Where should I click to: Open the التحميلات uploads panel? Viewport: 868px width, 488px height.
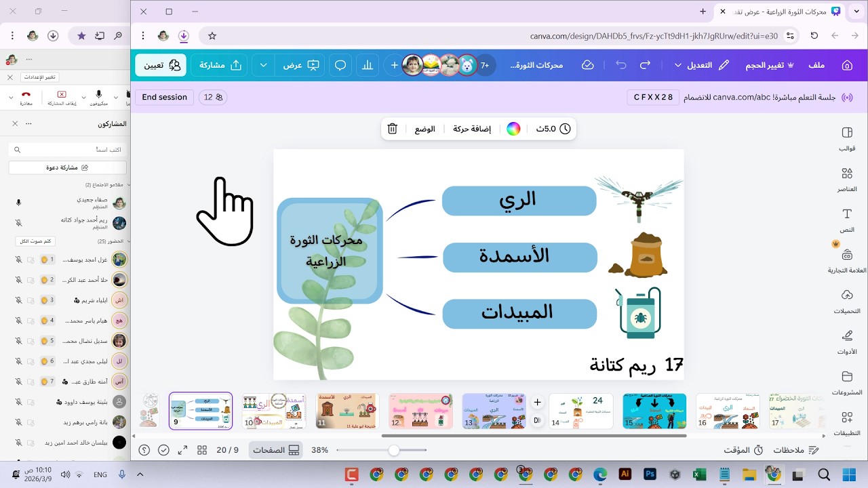click(x=847, y=302)
